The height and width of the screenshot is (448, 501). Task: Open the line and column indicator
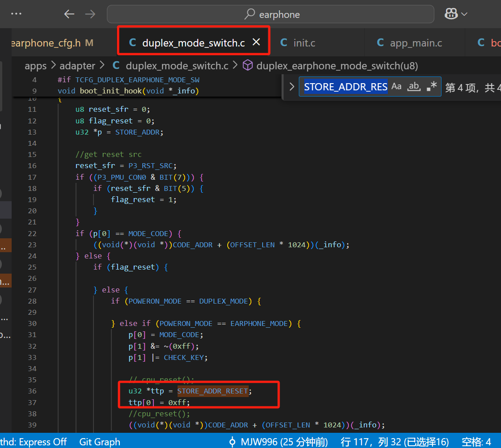(395, 442)
